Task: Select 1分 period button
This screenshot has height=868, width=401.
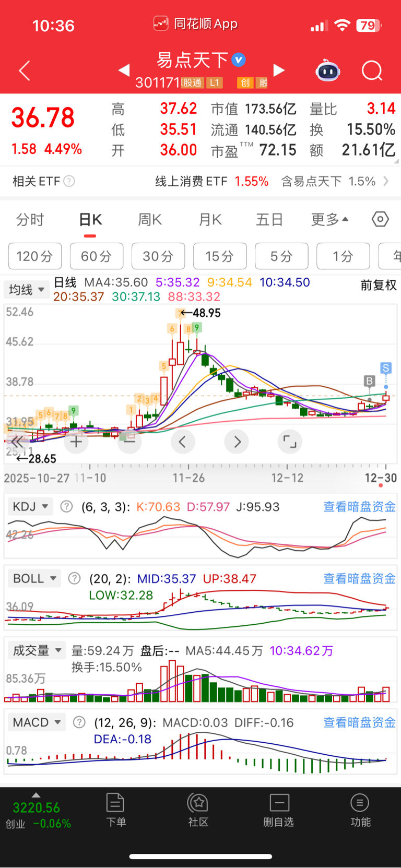Action: pos(343,256)
